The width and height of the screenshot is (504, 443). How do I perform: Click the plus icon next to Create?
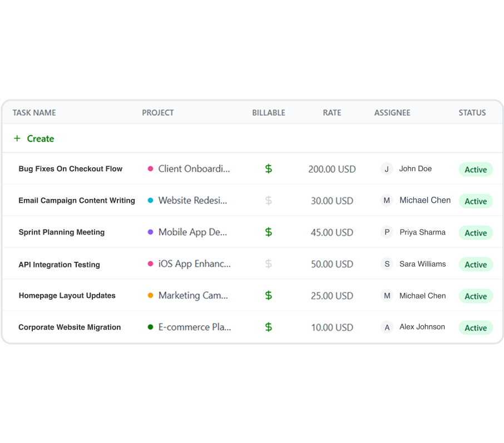click(17, 138)
